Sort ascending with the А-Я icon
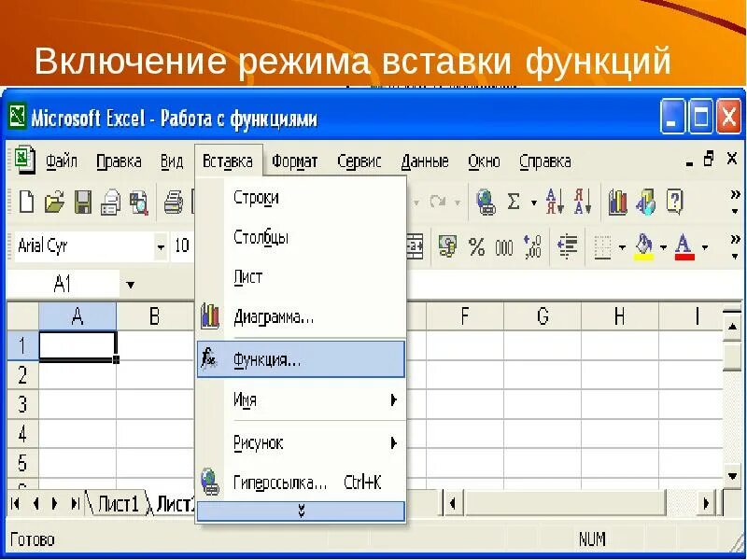Screen dimensions: 747x560 click(x=555, y=202)
